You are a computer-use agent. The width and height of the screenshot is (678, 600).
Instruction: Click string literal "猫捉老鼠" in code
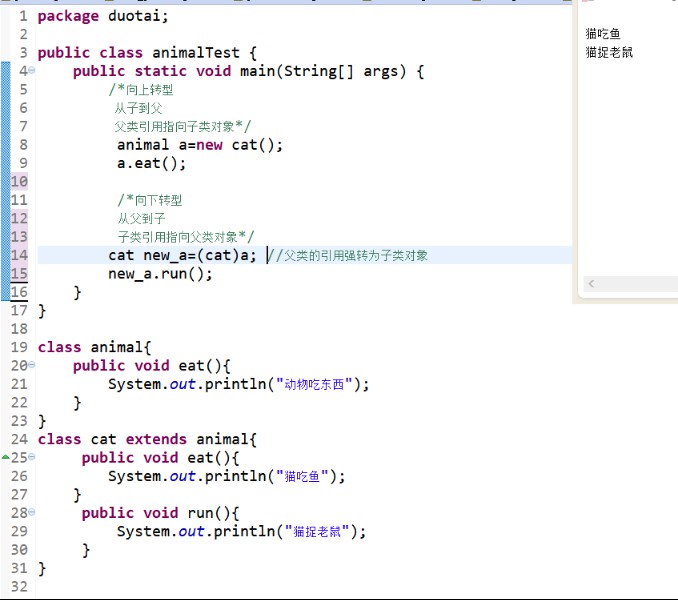(x=317, y=532)
